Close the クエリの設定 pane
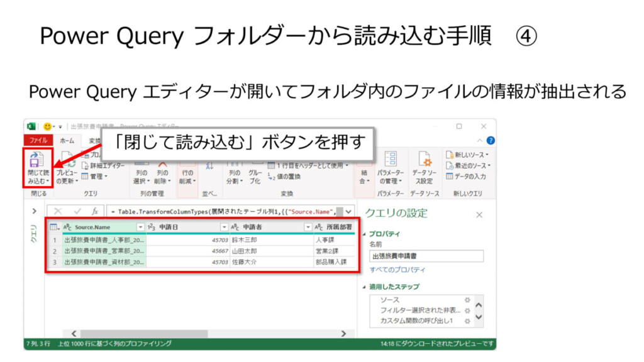This screenshot has width=644, height=362. click(x=479, y=215)
